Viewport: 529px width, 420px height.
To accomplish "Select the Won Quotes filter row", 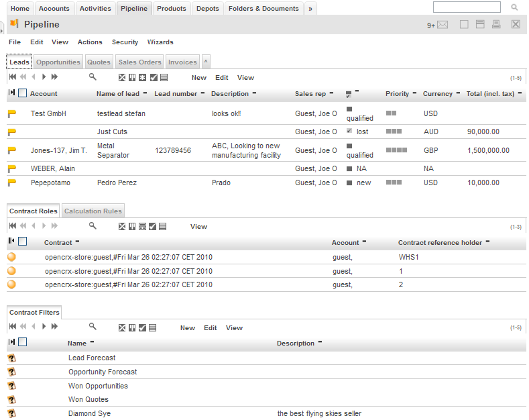I will (x=266, y=399).
